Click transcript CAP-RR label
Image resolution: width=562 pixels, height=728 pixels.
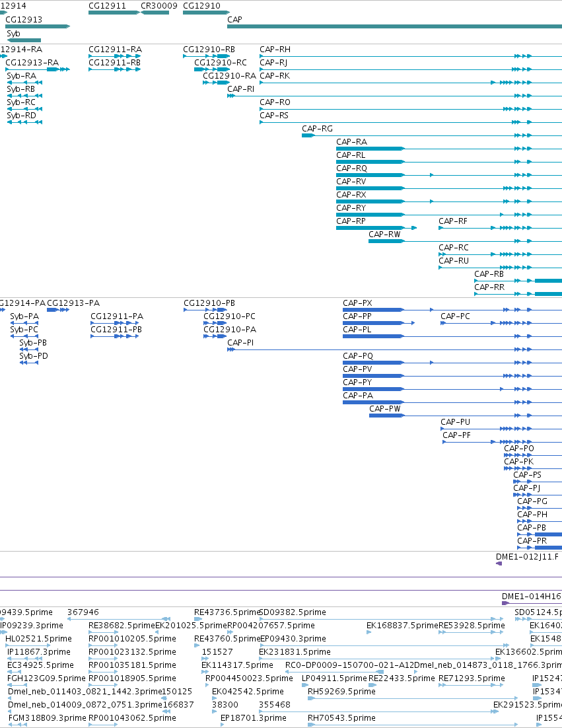coord(489,287)
